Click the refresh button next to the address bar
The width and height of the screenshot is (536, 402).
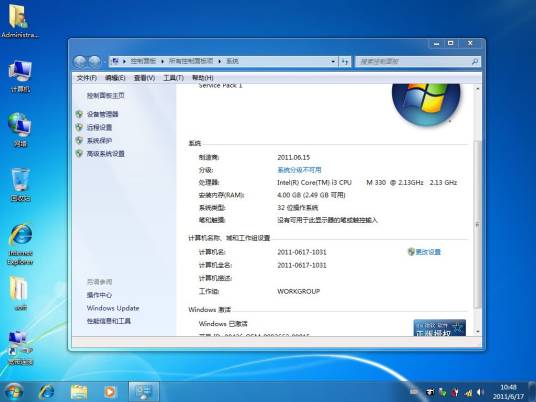pos(345,62)
